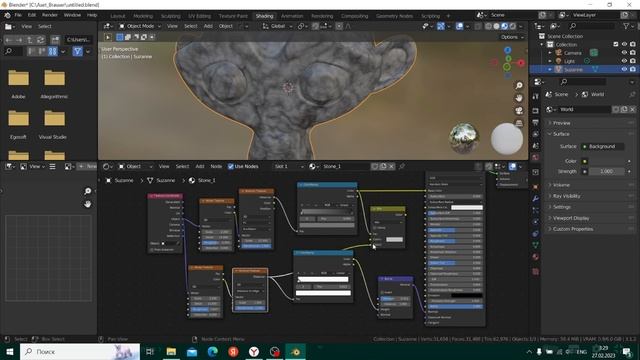Select rendered viewport shading sphere icon
The width and height of the screenshot is (640, 360).
[x=512, y=26]
